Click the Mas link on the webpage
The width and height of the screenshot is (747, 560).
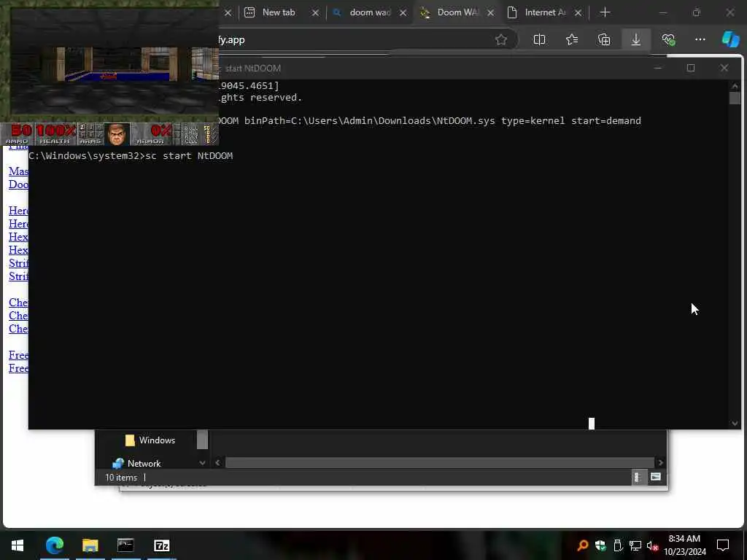pyautogui.click(x=18, y=171)
